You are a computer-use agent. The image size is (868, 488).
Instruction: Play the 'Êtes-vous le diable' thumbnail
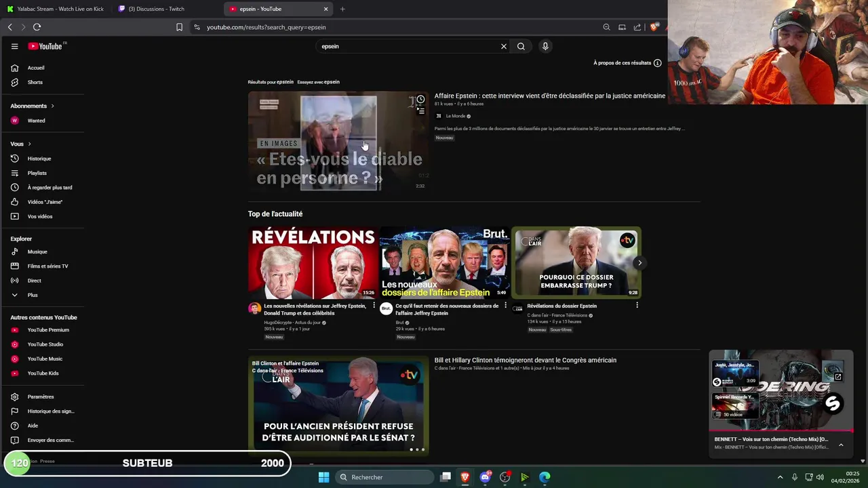[x=338, y=143]
